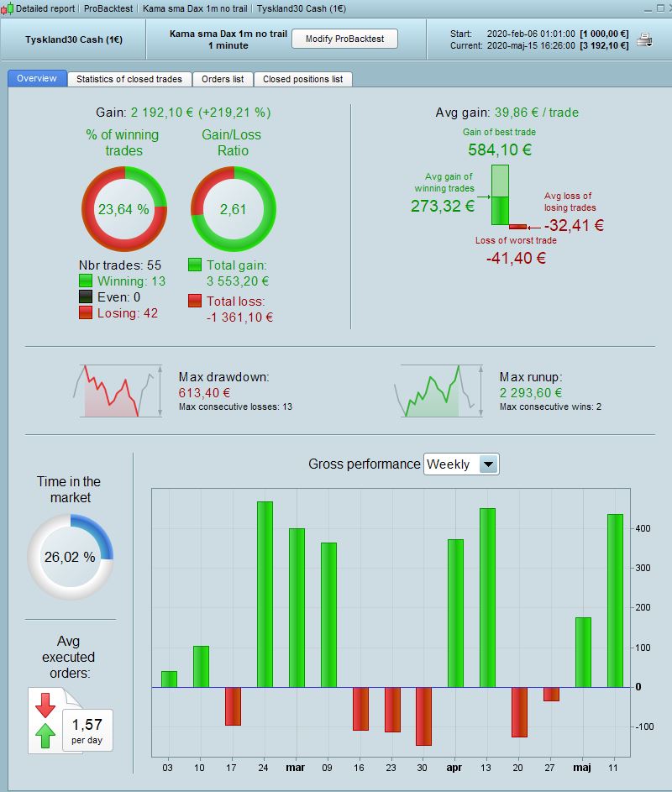672x792 pixels.
Task: Click the max drawdown chart thumbnail
Action: coord(118,391)
